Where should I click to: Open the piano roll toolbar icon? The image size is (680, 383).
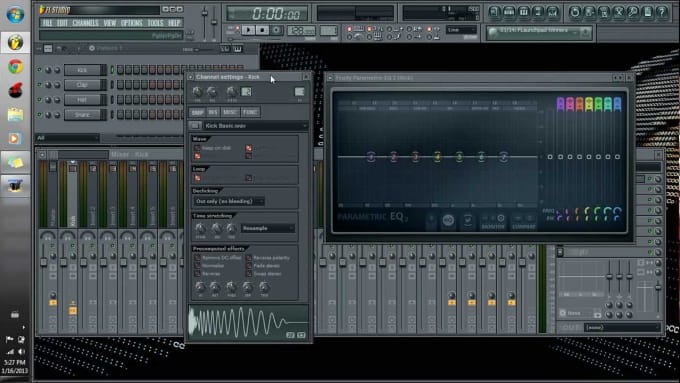pos(524,12)
